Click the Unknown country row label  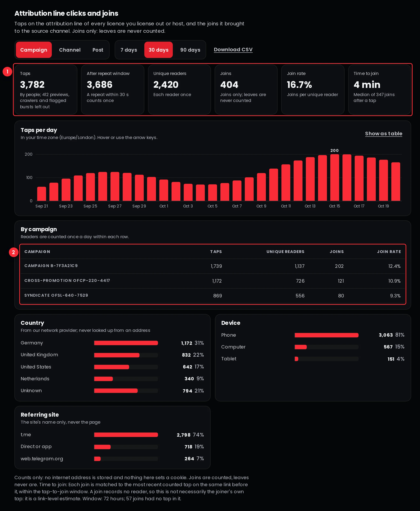[31, 391]
